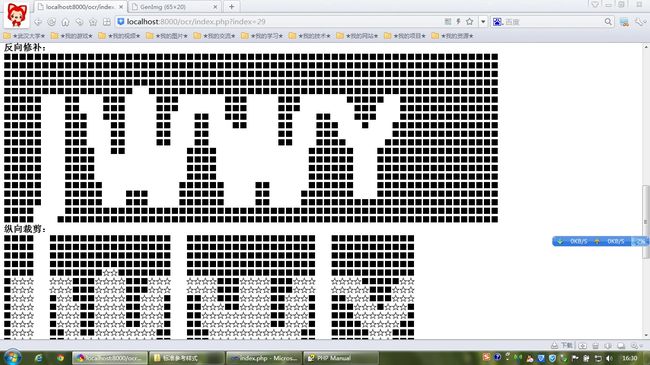The width and height of the screenshot is (650, 365).
Task: Click the vertical scrollbar thumb
Action: pos(646,222)
